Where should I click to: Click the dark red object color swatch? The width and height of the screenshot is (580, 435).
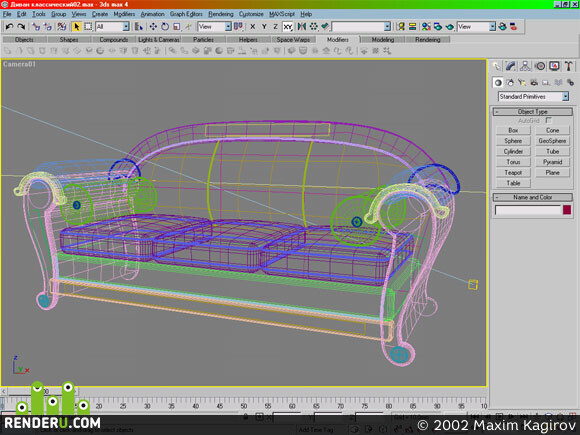coord(567,210)
